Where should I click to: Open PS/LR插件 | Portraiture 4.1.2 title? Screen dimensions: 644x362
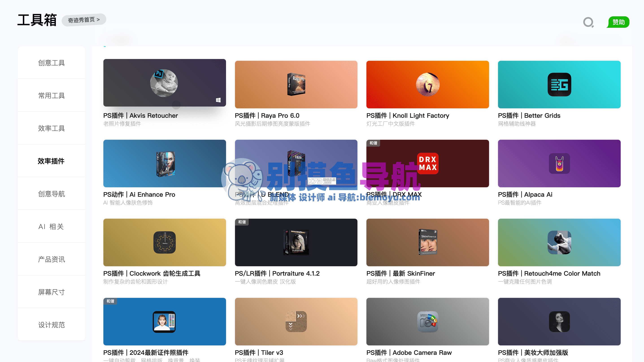(x=277, y=273)
